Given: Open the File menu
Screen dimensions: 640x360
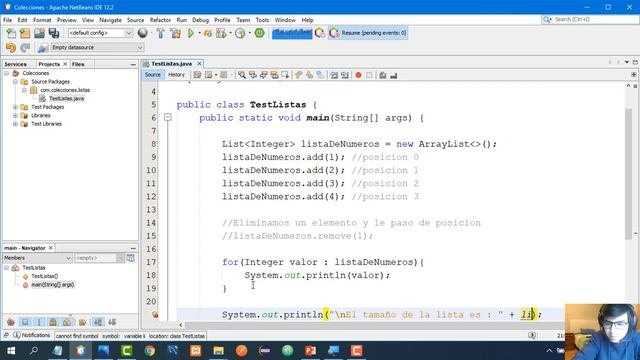Looking at the screenshot, I should tap(7, 20).
